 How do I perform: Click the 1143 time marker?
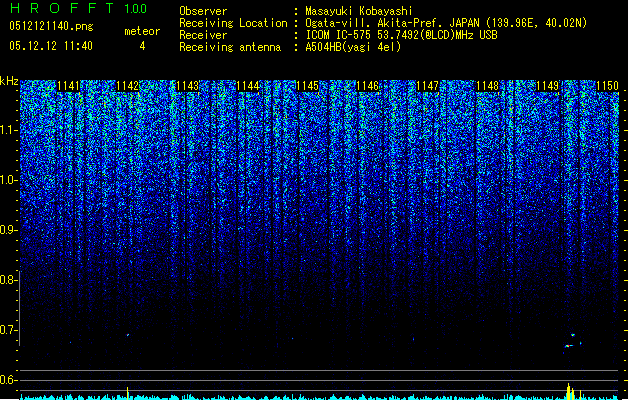point(187,86)
